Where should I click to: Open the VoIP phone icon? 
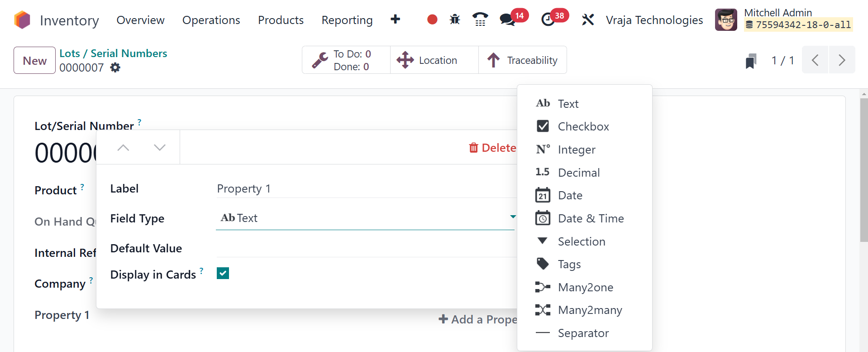tap(480, 19)
